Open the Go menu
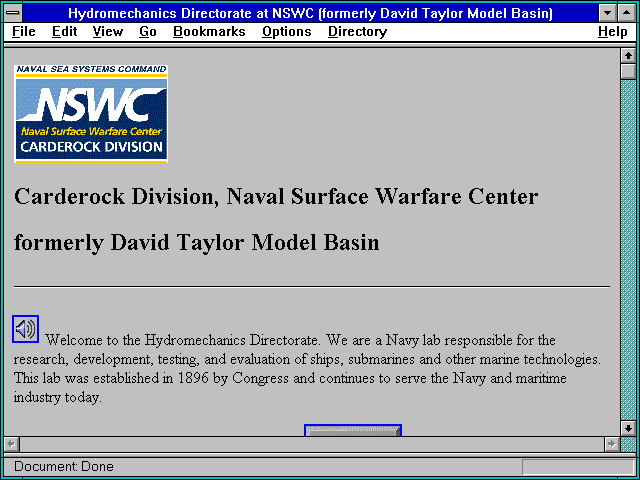The height and width of the screenshot is (480, 640). pyautogui.click(x=147, y=32)
